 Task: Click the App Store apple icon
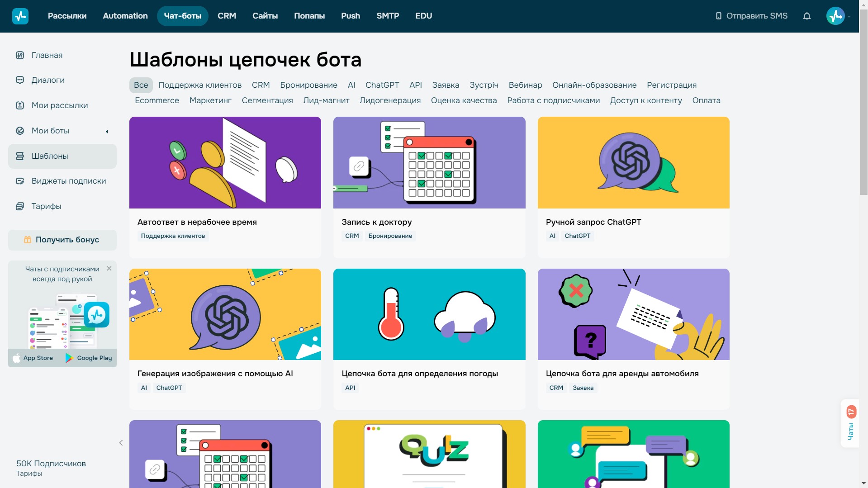point(16,358)
